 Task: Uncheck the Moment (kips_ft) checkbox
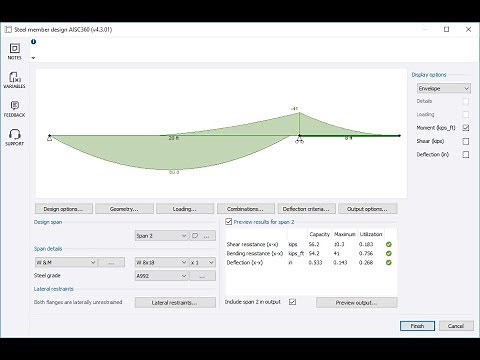pos(466,128)
